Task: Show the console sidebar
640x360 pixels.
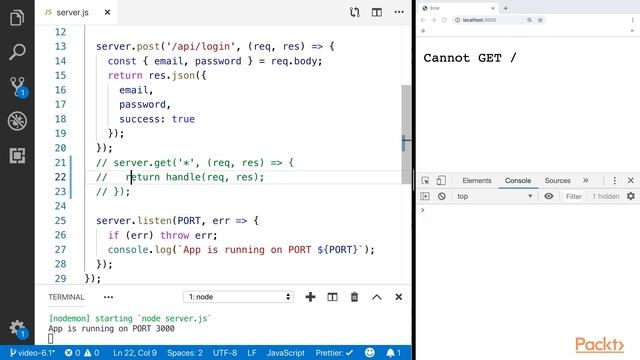Action: click(425, 196)
